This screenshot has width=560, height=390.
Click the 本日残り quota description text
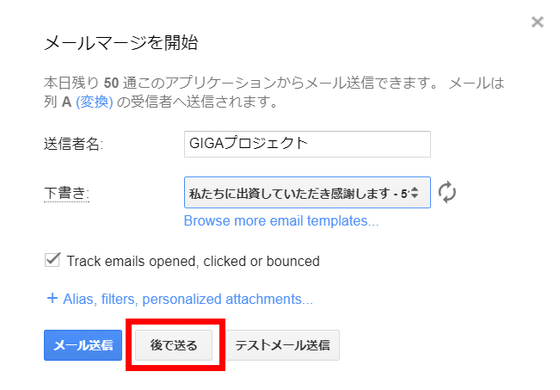pyautogui.click(x=274, y=93)
